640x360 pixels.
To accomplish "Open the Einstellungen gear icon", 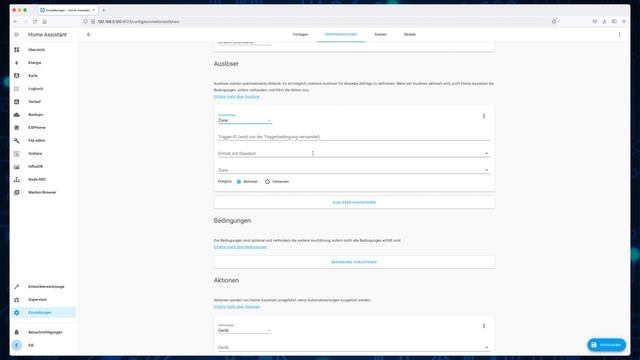I will (17, 313).
